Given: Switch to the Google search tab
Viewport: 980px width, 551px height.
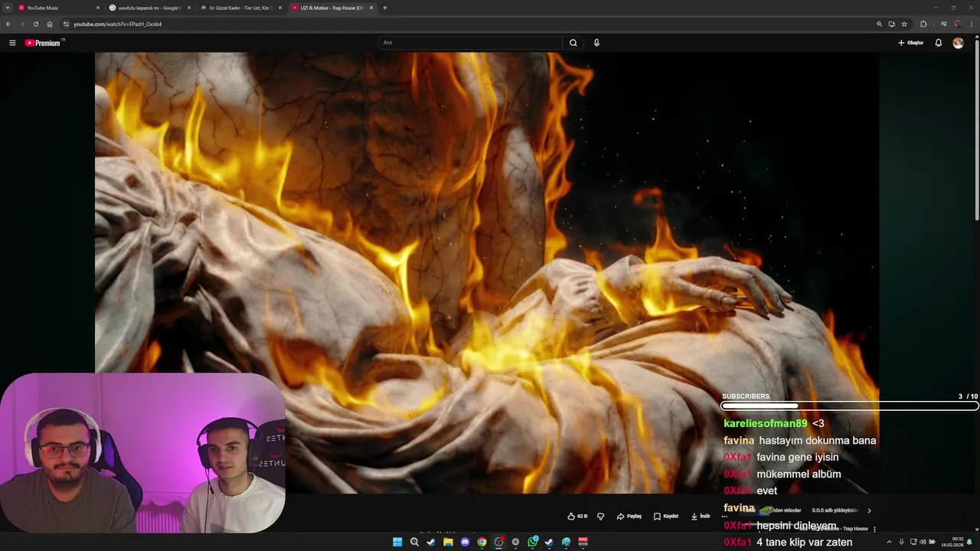Looking at the screenshot, I should [149, 8].
